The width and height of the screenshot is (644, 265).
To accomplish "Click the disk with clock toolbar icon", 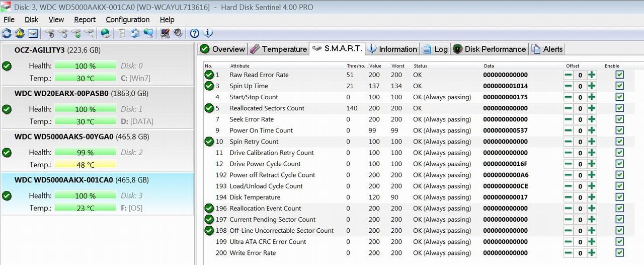I will click(x=62, y=33).
